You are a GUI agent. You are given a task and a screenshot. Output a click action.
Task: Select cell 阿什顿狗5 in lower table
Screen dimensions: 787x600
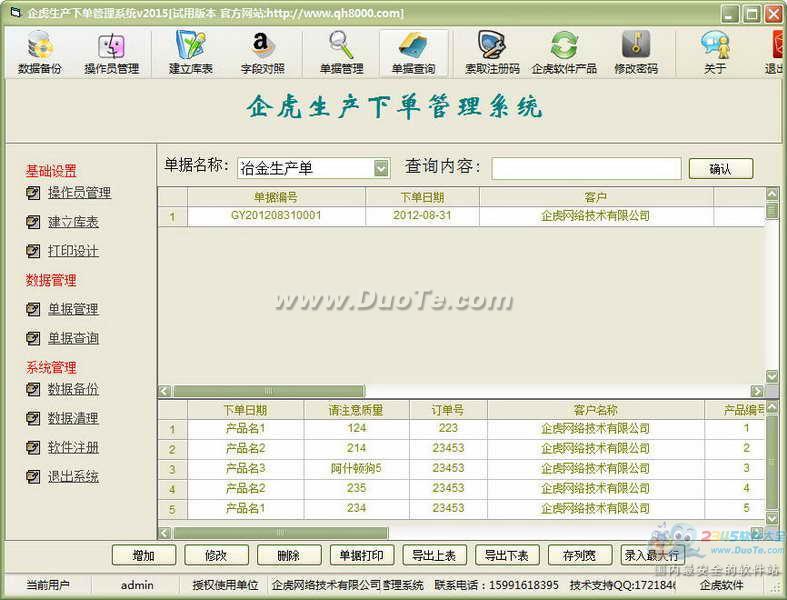[356, 468]
